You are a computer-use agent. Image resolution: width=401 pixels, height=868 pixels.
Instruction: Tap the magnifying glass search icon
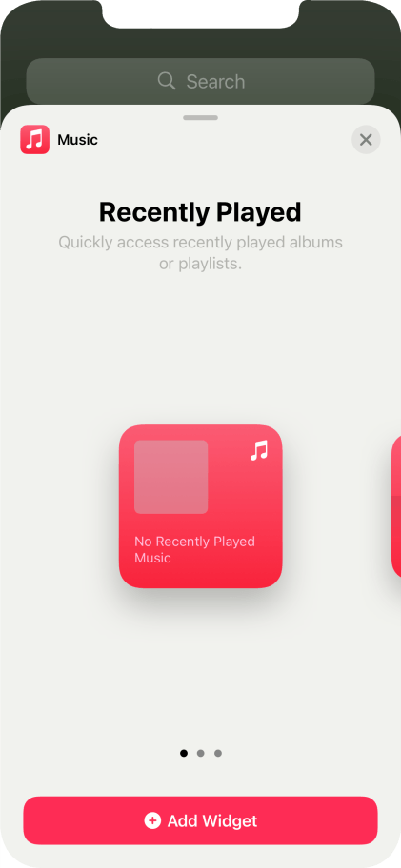167,81
